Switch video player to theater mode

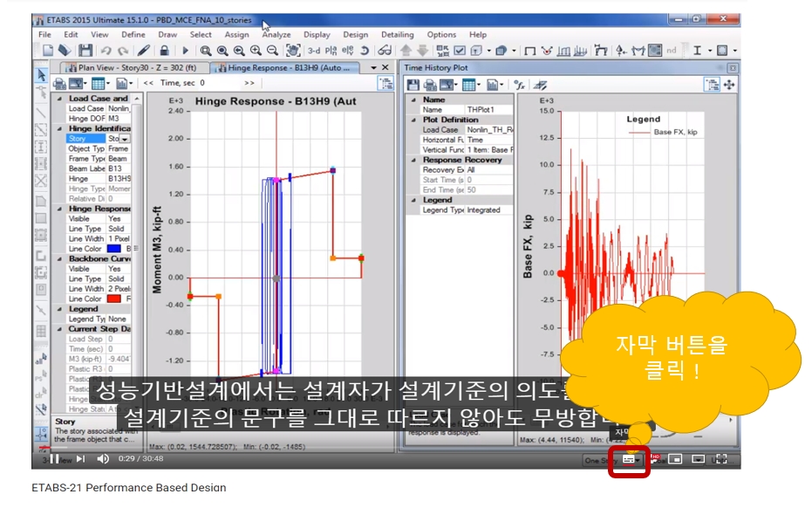[698, 459]
